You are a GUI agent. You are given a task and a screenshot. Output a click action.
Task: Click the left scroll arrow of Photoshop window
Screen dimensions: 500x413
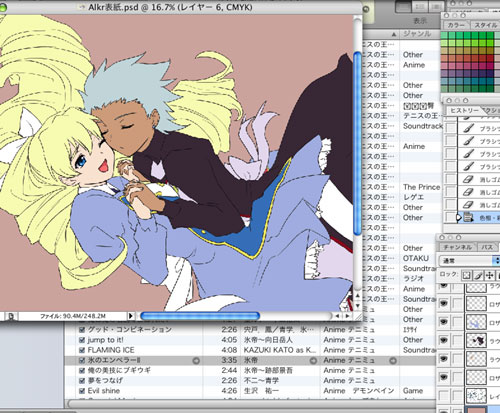coord(337,316)
